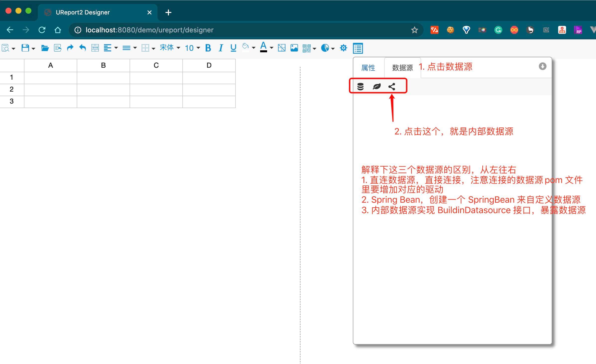The width and height of the screenshot is (596, 364).
Task: Add a built-in data source
Action: tap(392, 86)
